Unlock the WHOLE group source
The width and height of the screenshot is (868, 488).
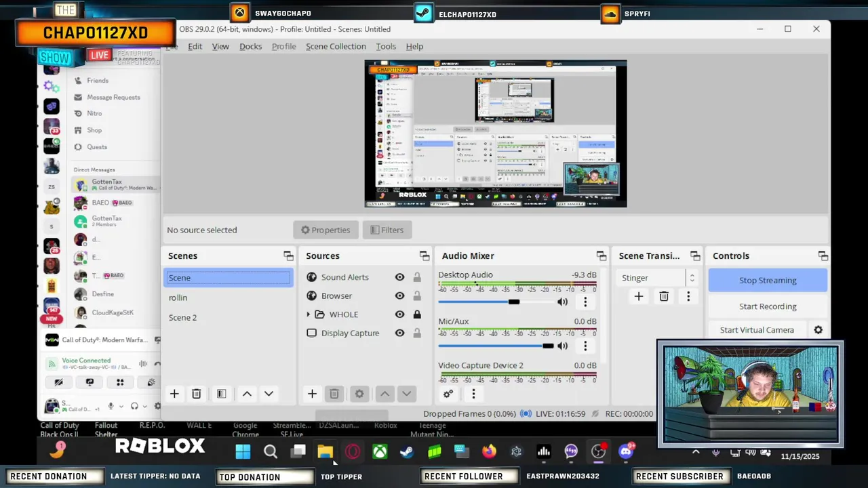[417, 314]
